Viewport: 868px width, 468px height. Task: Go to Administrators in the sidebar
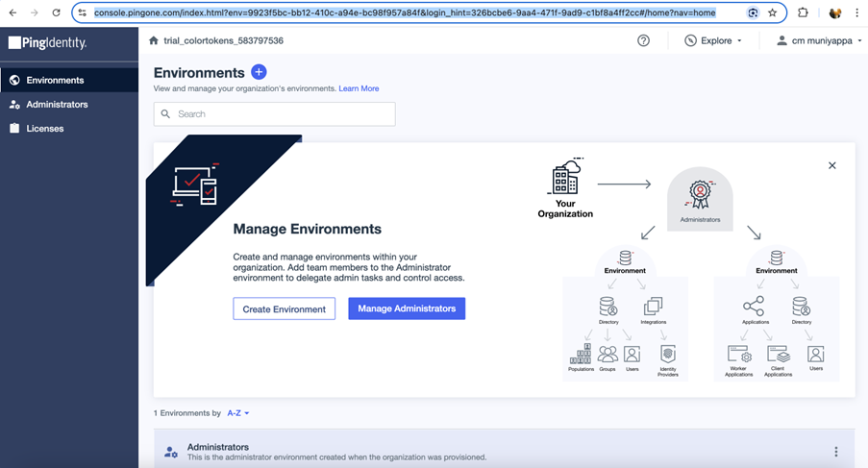point(57,104)
